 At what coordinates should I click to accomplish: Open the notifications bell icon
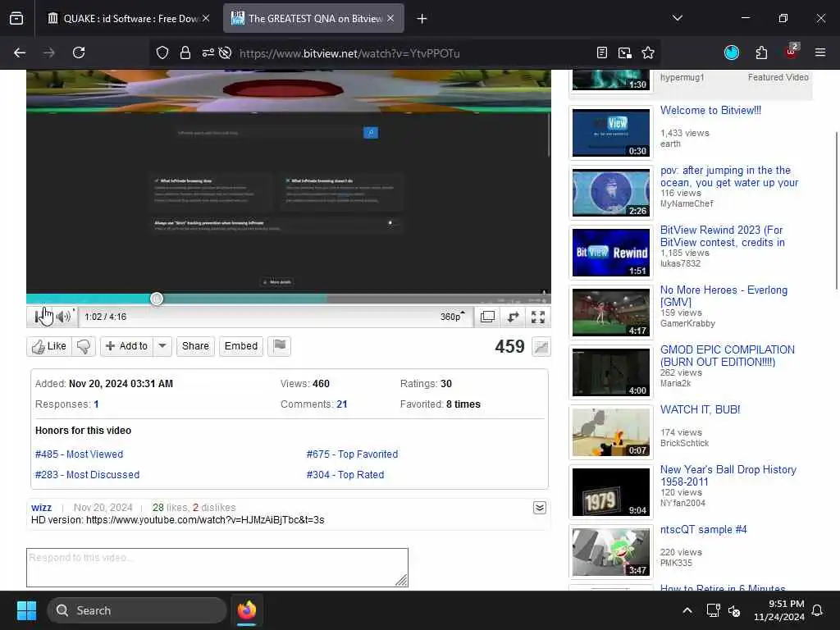pos(818,610)
